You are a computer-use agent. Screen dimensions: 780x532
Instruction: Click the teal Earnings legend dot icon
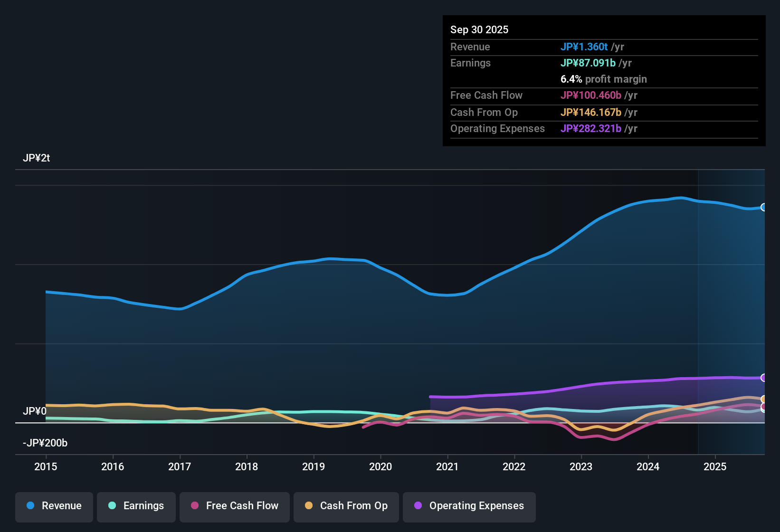pyautogui.click(x=112, y=506)
